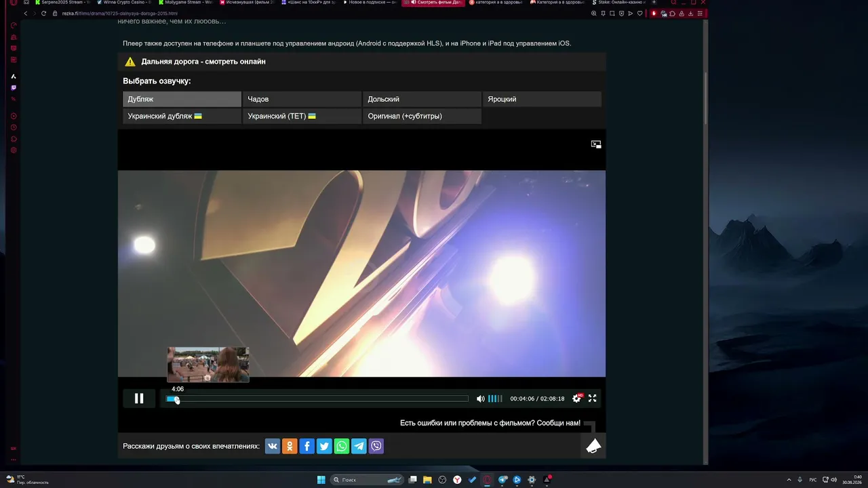
Task: Share via WhatsApp
Action: click(x=342, y=446)
